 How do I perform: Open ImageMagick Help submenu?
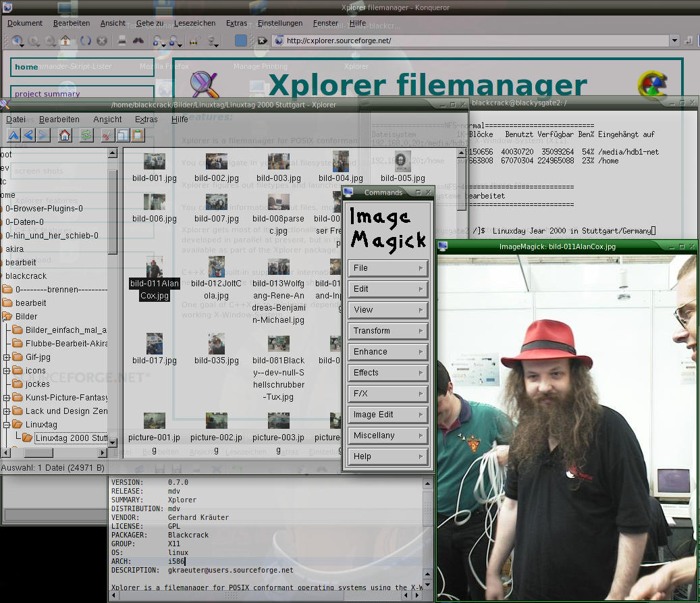[x=387, y=457]
